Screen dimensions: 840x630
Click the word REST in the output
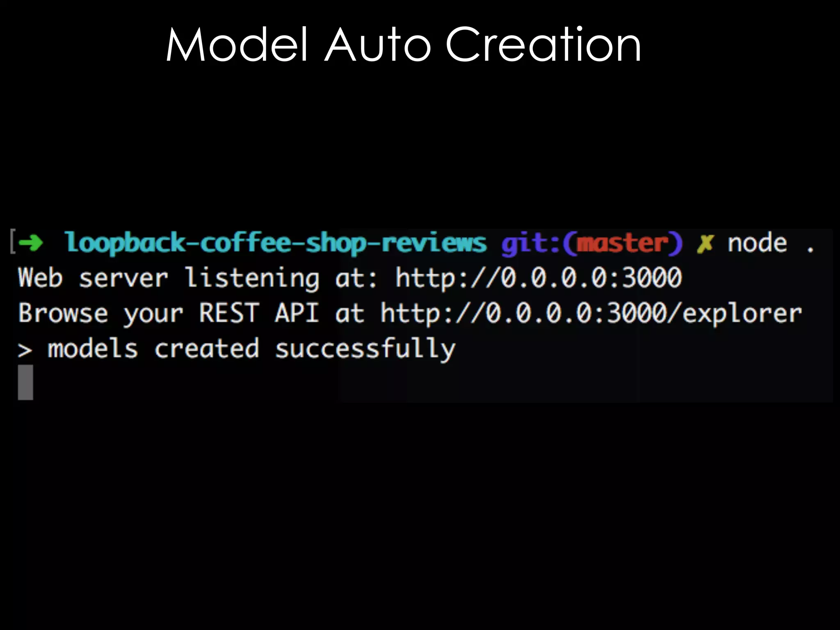229,313
